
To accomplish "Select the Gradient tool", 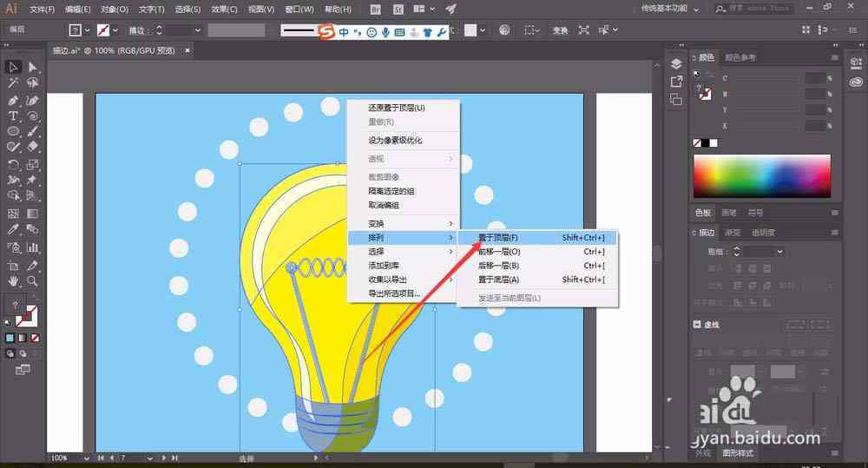I will tap(33, 214).
